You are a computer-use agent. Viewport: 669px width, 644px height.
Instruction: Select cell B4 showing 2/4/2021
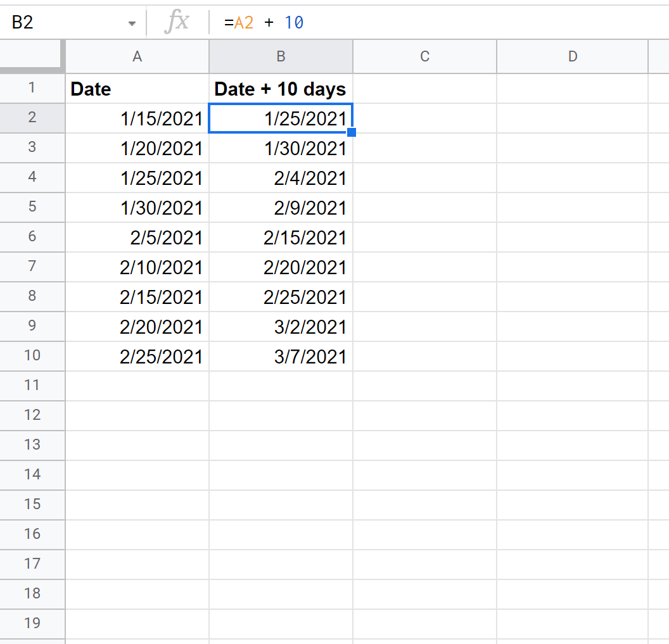point(281,178)
